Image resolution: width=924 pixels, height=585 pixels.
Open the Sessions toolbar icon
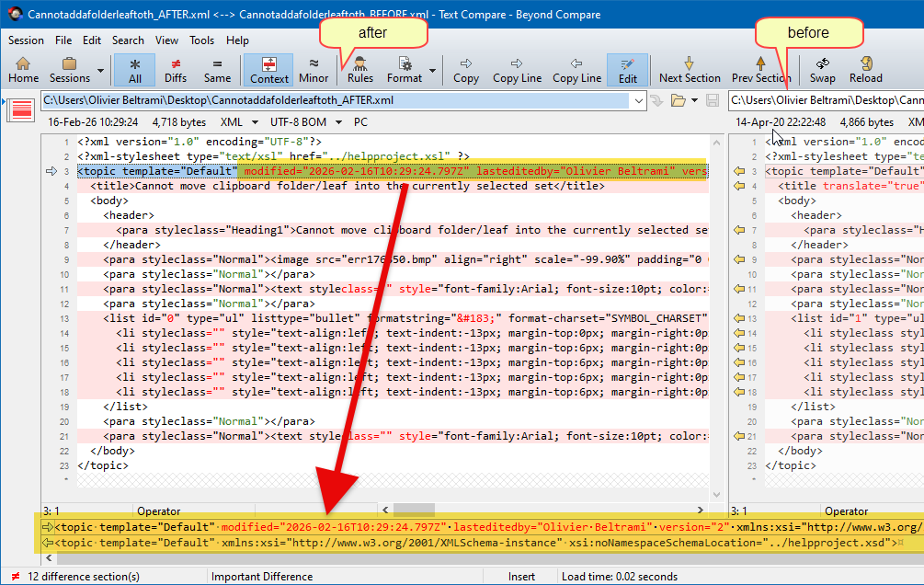69,63
